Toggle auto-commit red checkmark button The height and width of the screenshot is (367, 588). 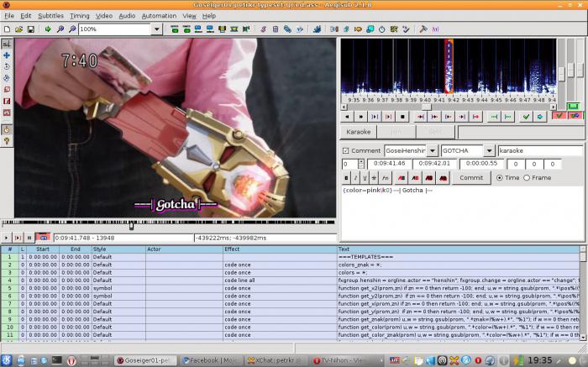click(x=559, y=116)
